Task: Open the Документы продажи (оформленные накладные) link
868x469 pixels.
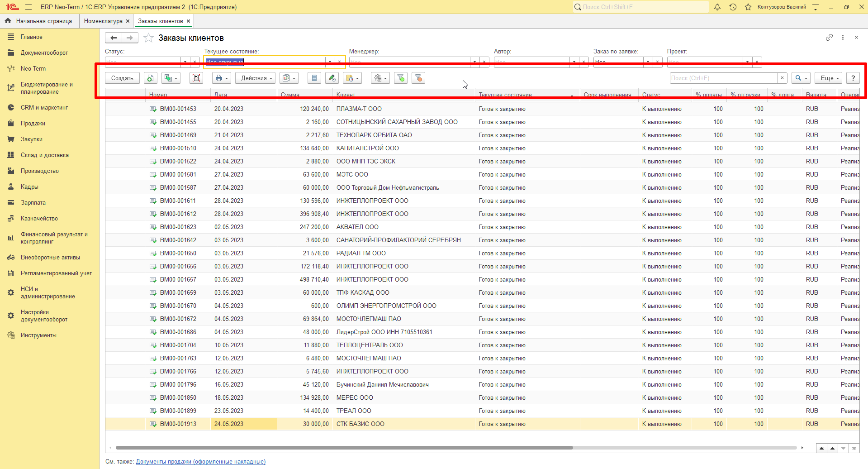Action: 201,462
